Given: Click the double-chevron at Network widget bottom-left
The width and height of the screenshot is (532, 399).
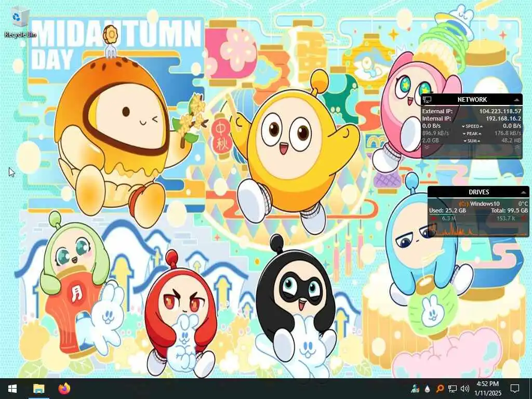Looking at the screenshot, I should [427, 147].
